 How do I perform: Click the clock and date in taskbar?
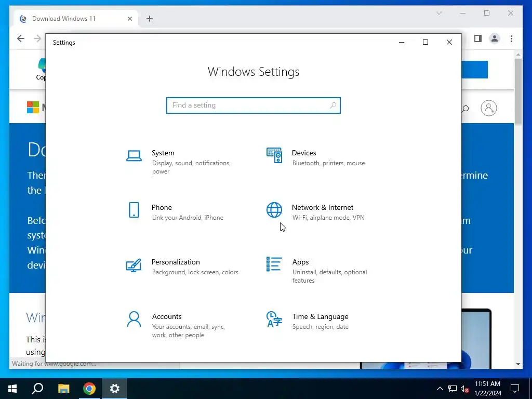pyautogui.click(x=487, y=389)
